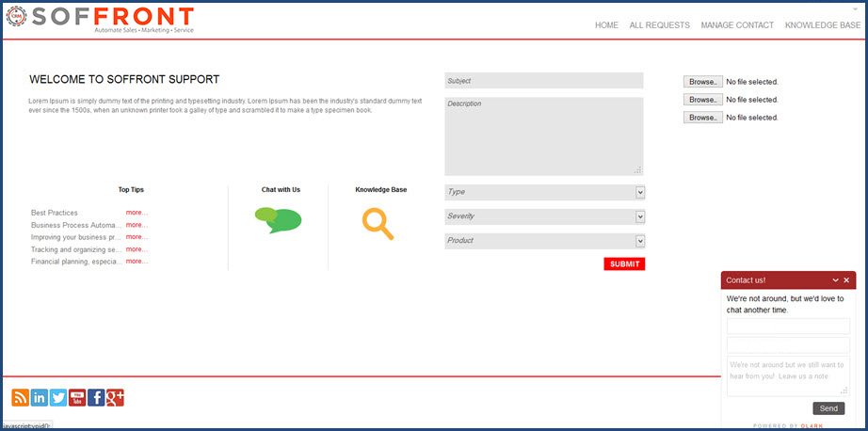The image size is (868, 431).
Task: Click the first Browse file button
Action: click(703, 82)
